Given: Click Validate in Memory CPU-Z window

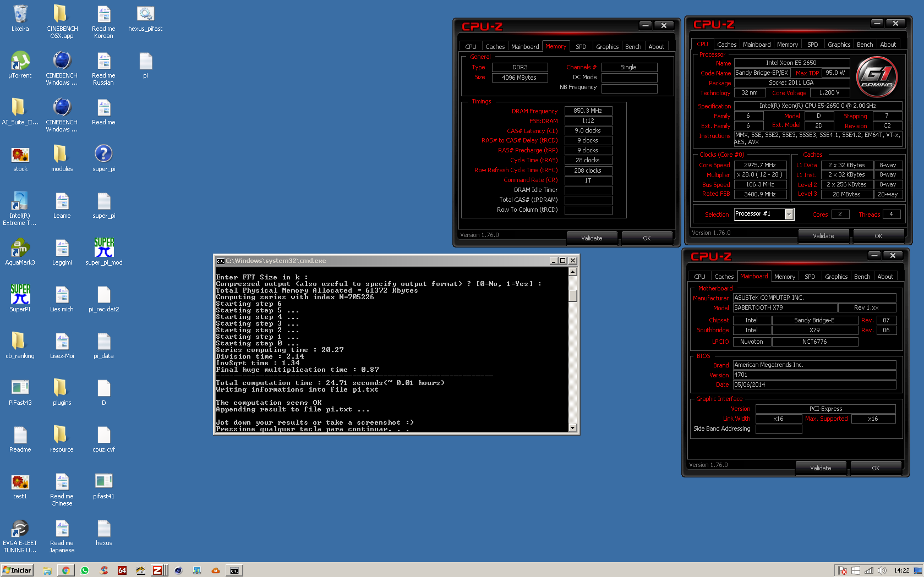Looking at the screenshot, I should (592, 238).
